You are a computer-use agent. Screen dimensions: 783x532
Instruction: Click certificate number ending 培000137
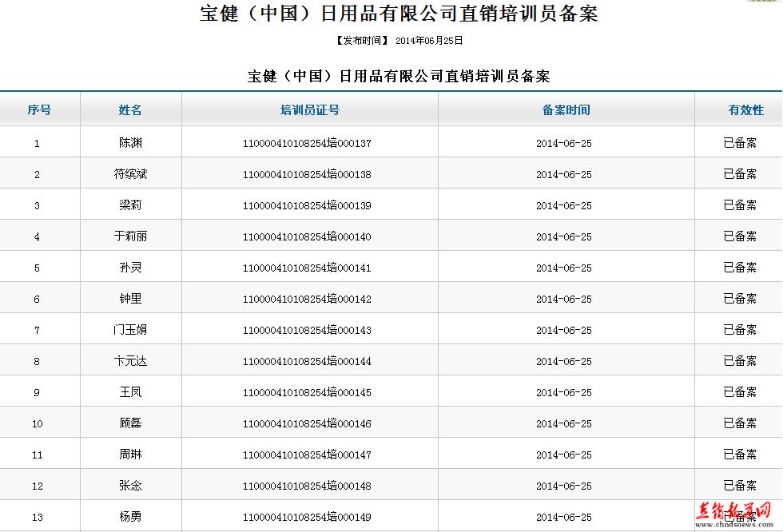[x=307, y=143]
